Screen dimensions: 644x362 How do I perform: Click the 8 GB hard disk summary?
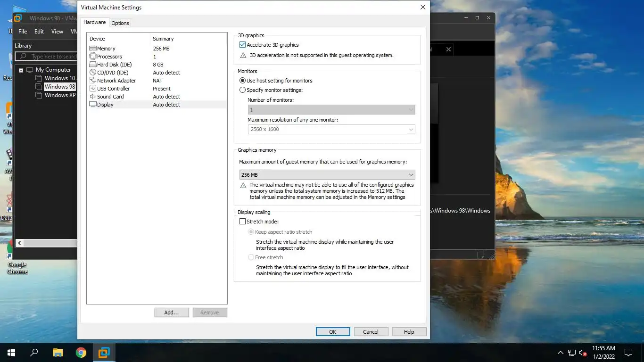pyautogui.click(x=158, y=65)
